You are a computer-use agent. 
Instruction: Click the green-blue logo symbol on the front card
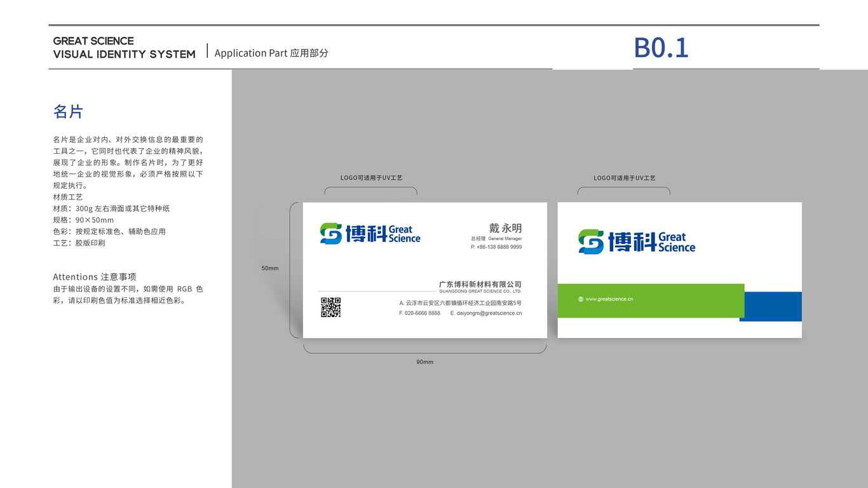pyautogui.click(x=331, y=234)
